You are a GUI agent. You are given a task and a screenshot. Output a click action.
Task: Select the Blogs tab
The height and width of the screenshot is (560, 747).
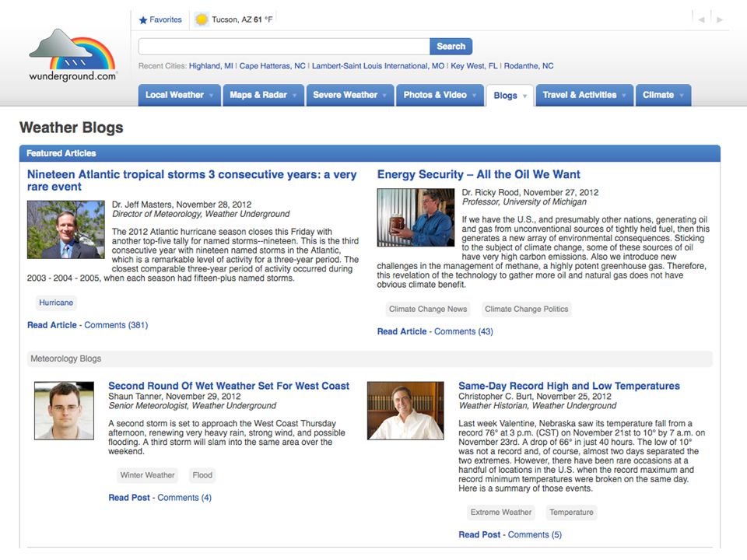pos(509,96)
